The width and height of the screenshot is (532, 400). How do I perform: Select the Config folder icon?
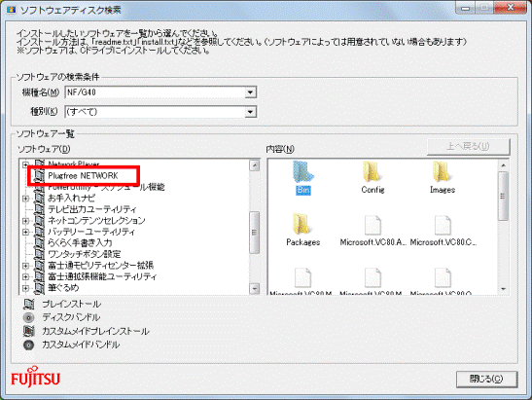click(372, 172)
